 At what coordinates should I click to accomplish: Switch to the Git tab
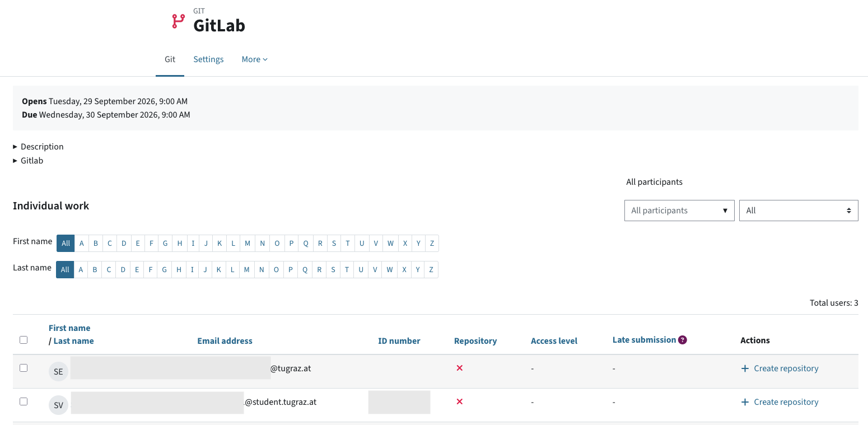coord(170,59)
